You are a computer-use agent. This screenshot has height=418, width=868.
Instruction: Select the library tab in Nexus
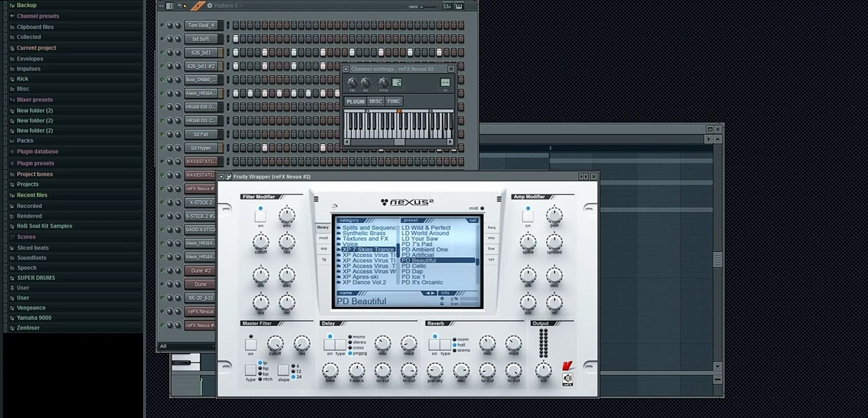point(323,228)
